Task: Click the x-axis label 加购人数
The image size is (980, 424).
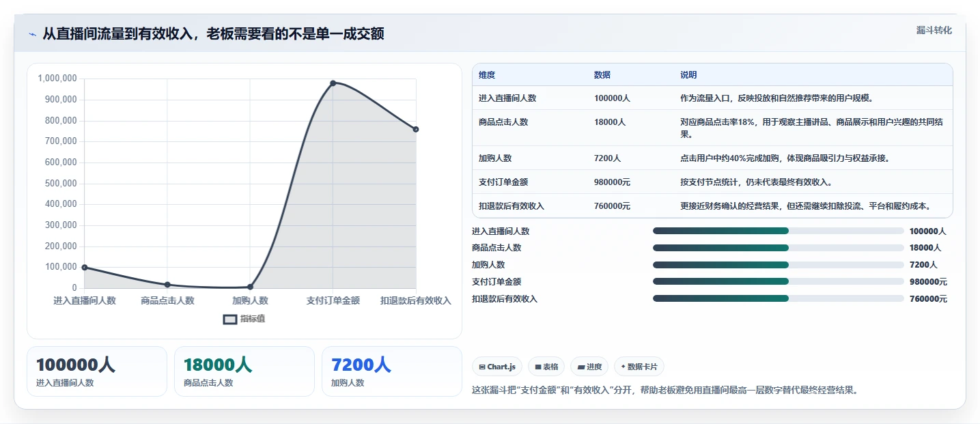Action: [x=250, y=300]
